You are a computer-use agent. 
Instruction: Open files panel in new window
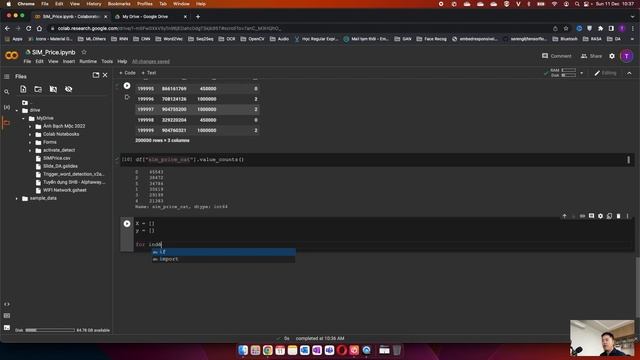click(96, 75)
